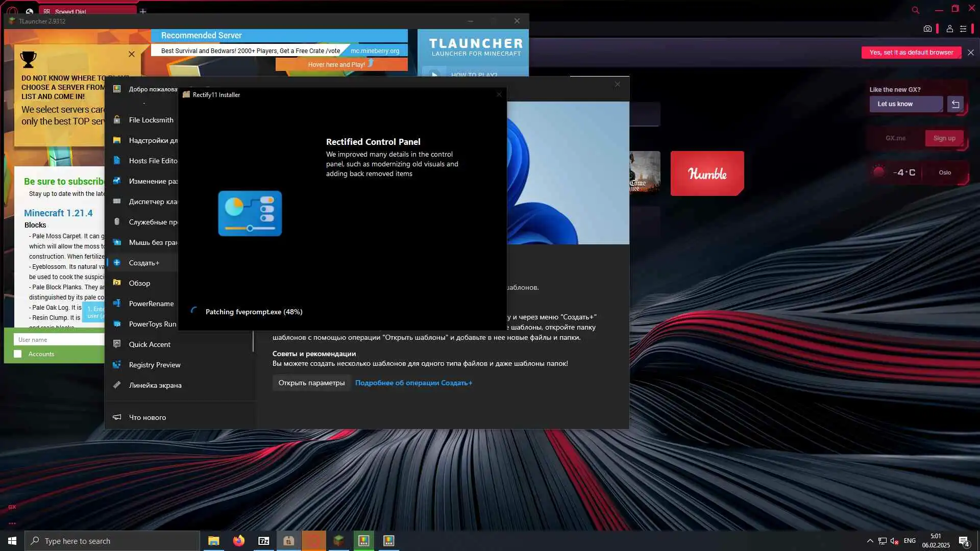Open Opera GX new tab plus button
The height and width of the screenshot is (551, 980).
(143, 11)
